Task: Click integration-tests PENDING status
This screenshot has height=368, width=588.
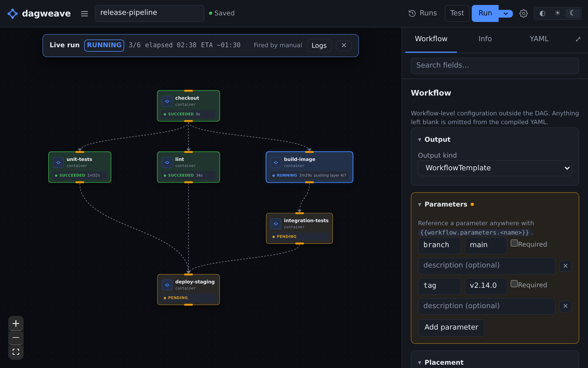Action: (299, 237)
